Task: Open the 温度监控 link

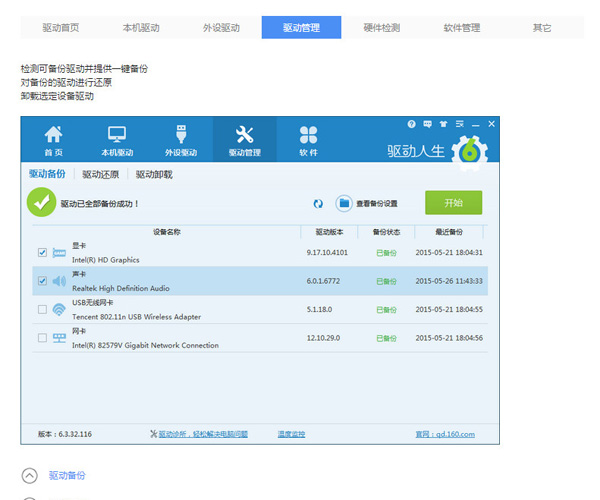Action: [x=291, y=434]
